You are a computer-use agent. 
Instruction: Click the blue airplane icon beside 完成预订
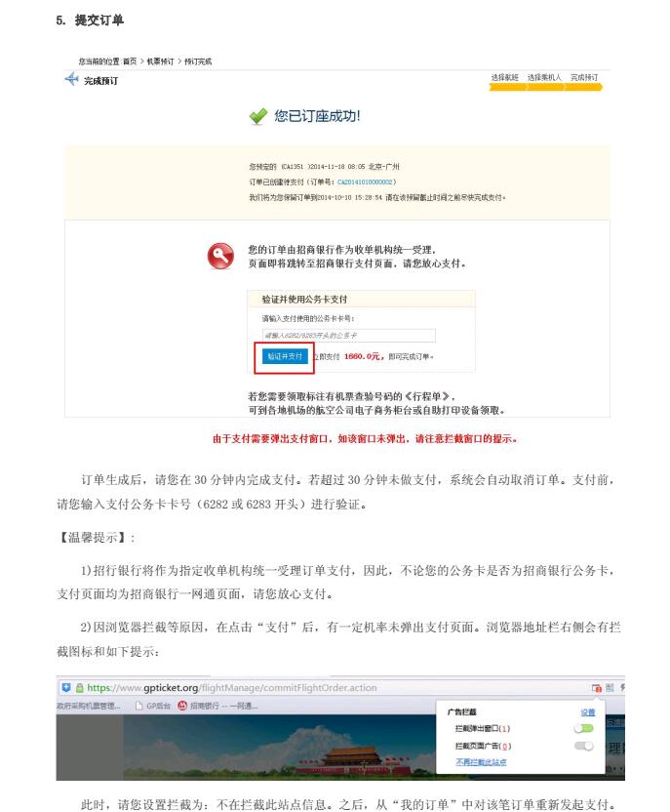coord(71,79)
